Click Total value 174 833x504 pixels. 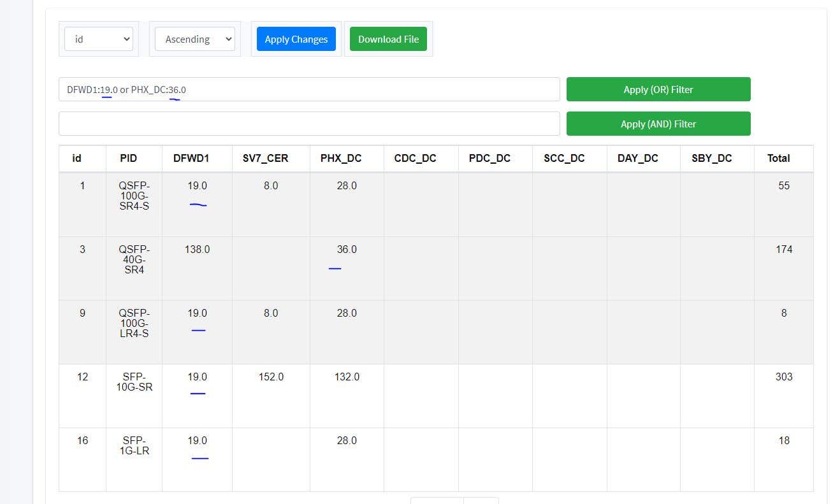tap(784, 249)
